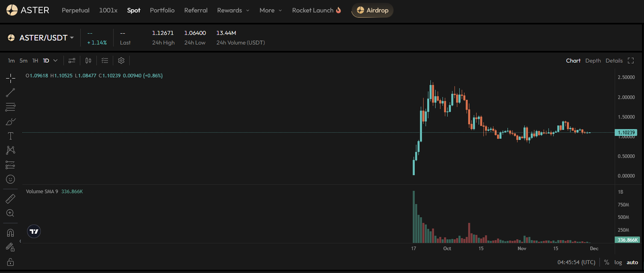
Task: Select the text annotation tool
Action: tap(10, 136)
